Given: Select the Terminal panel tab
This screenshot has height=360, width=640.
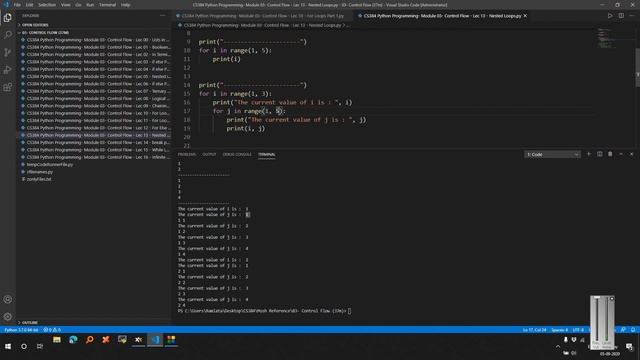Looking at the screenshot, I should pos(267,154).
